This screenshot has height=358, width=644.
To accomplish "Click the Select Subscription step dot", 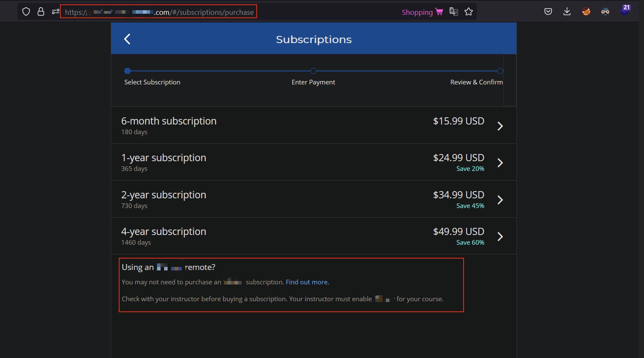I will click(x=127, y=71).
